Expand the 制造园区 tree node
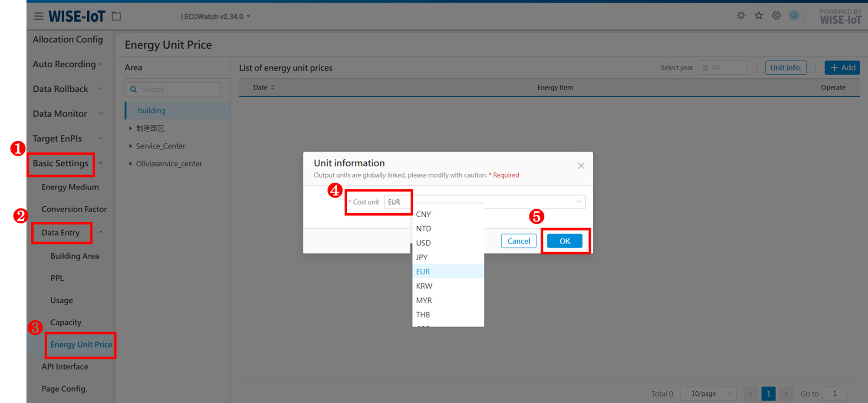 pos(130,128)
